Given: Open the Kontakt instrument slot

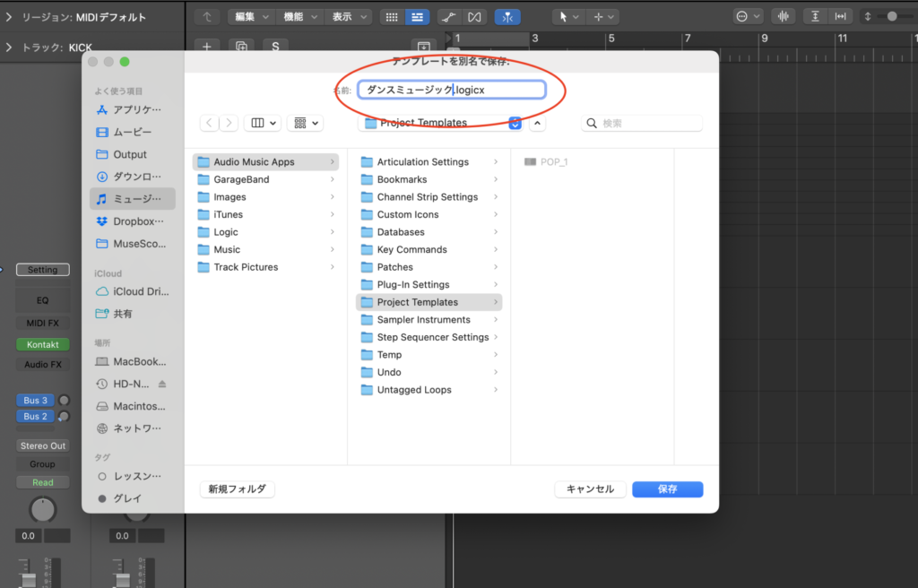Looking at the screenshot, I should pos(42,344).
